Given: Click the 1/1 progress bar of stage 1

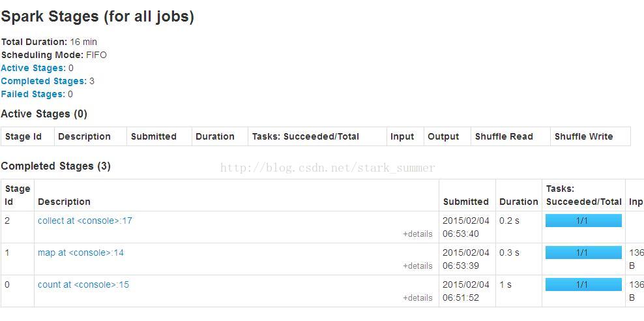Looking at the screenshot, I should click(583, 252).
